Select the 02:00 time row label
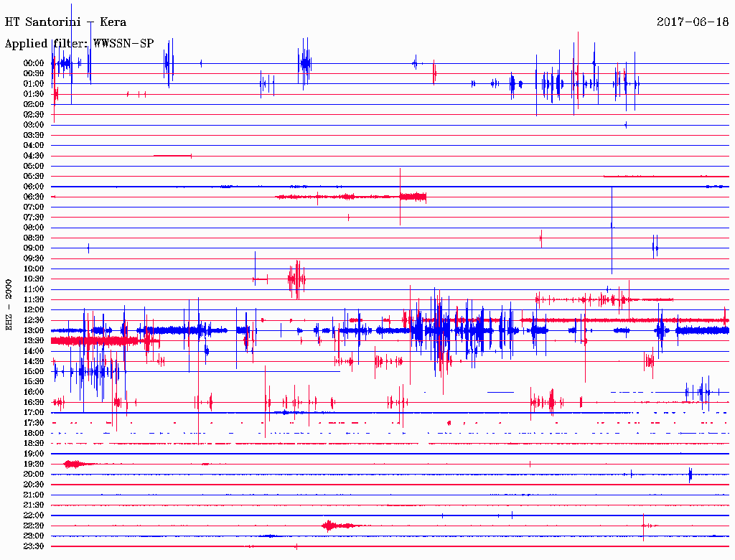Viewport: 735px width, 560px height. coord(34,105)
